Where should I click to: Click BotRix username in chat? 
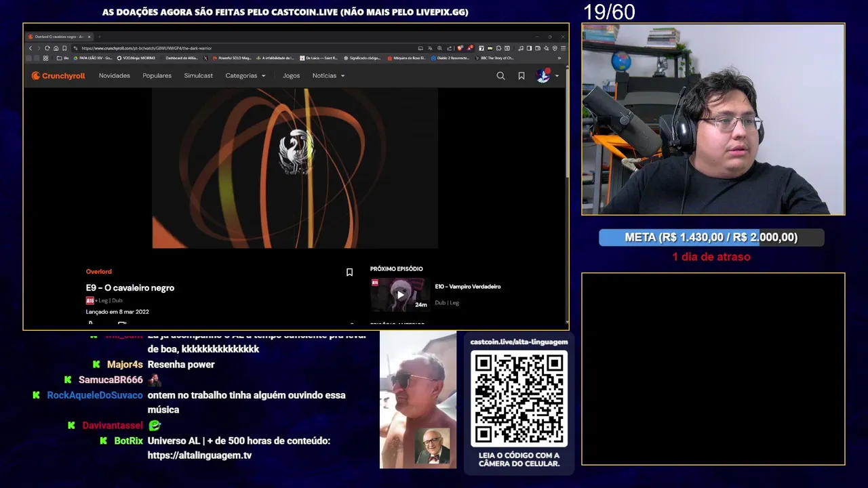pos(128,441)
